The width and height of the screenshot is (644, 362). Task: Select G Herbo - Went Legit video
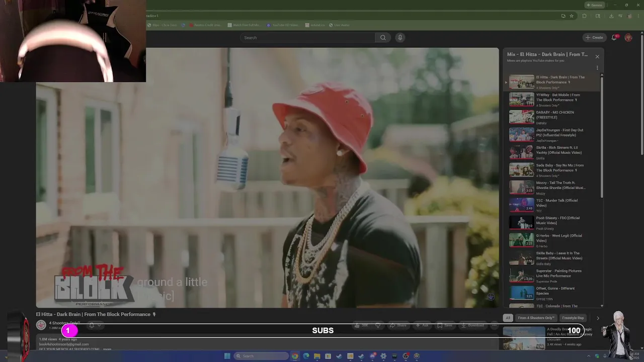[x=552, y=240]
